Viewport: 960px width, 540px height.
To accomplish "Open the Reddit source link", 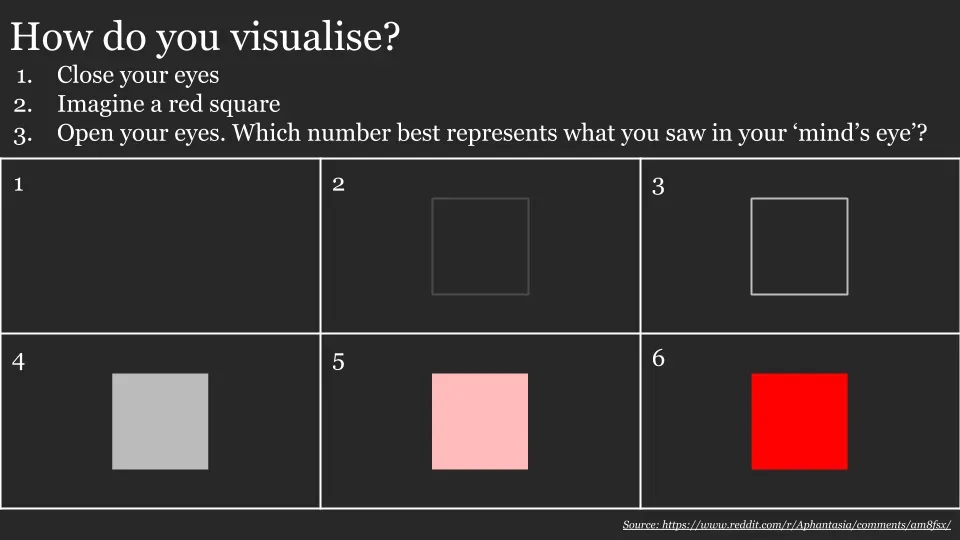I will tap(786, 525).
